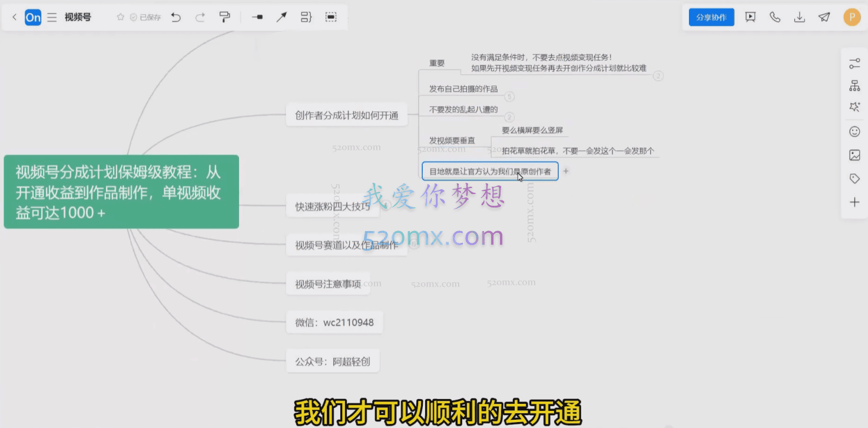This screenshot has height=428, width=868.
Task: Open the orange P account avatar
Action: click(x=852, y=17)
